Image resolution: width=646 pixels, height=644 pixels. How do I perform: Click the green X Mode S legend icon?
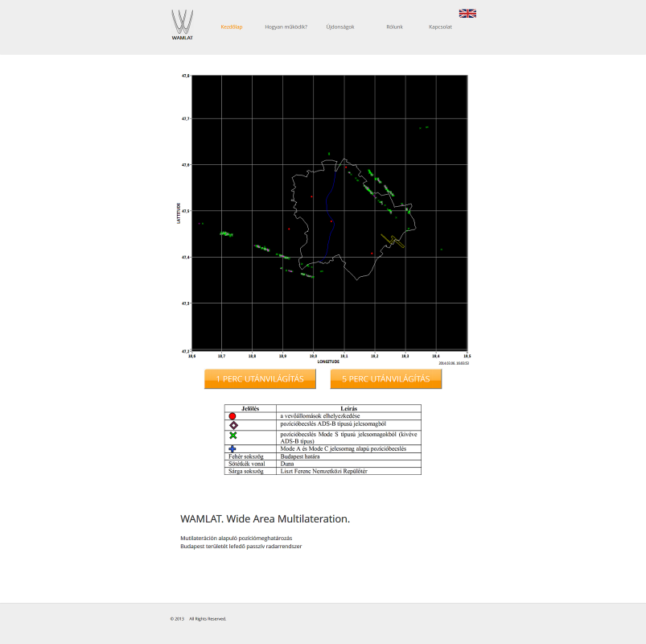click(233, 436)
